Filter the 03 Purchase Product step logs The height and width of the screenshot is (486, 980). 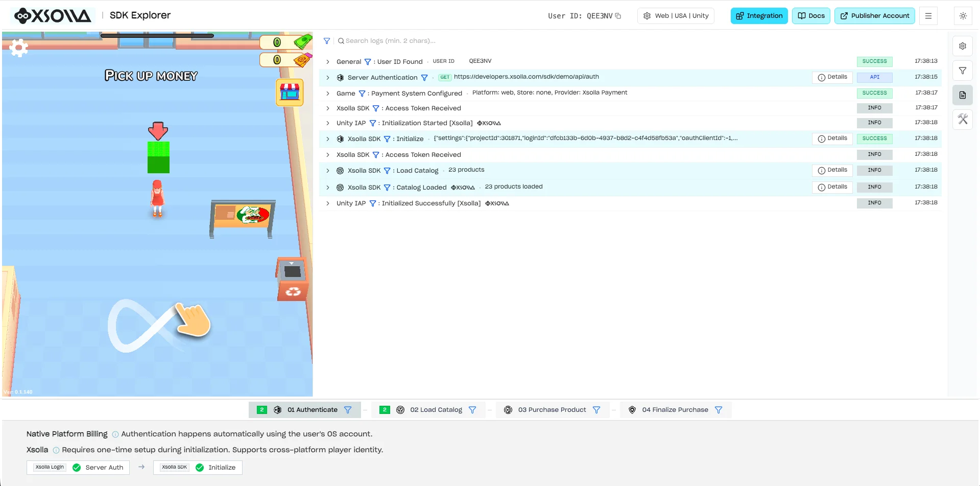click(x=596, y=410)
